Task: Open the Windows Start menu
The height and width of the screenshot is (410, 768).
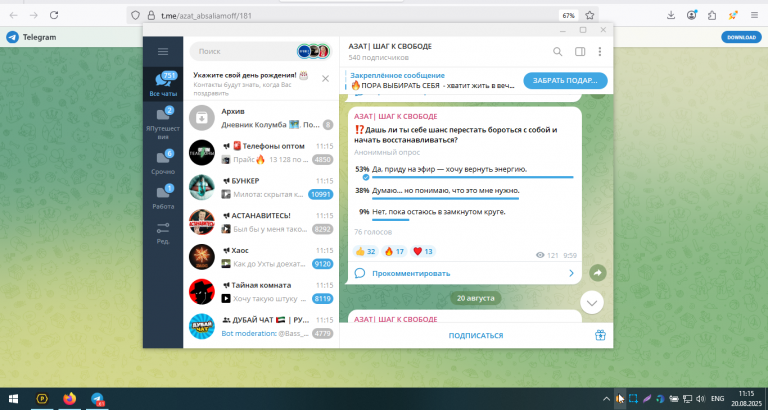Action: (13, 399)
